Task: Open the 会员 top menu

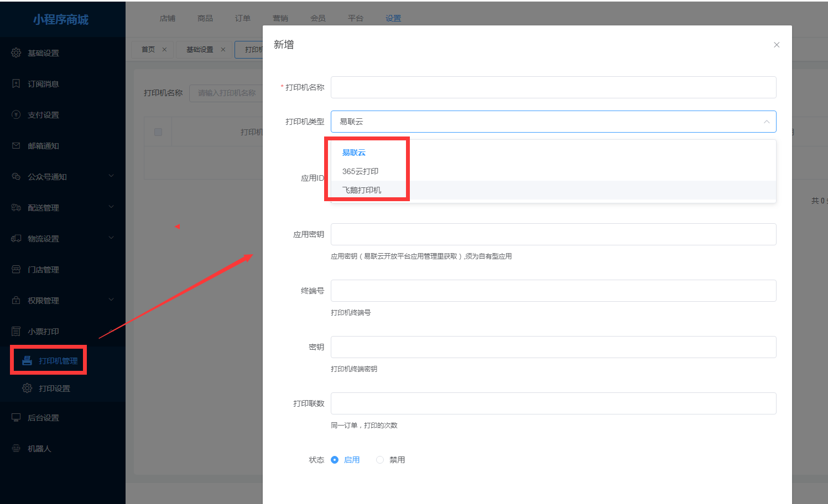Action: coord(318,18)
